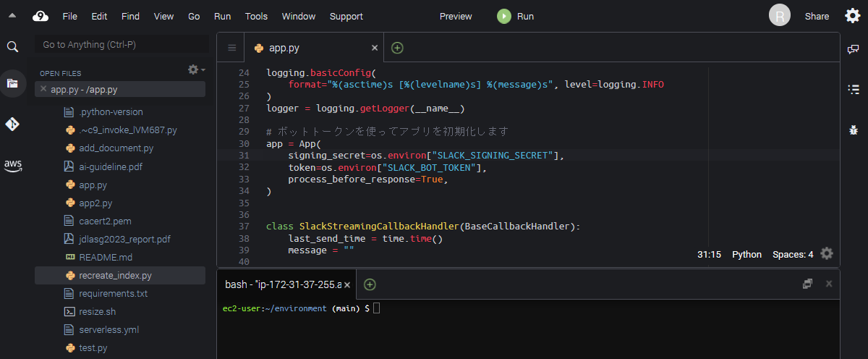Add a new editor tab with plus icon
868x359 pixels.
point(397,48)
